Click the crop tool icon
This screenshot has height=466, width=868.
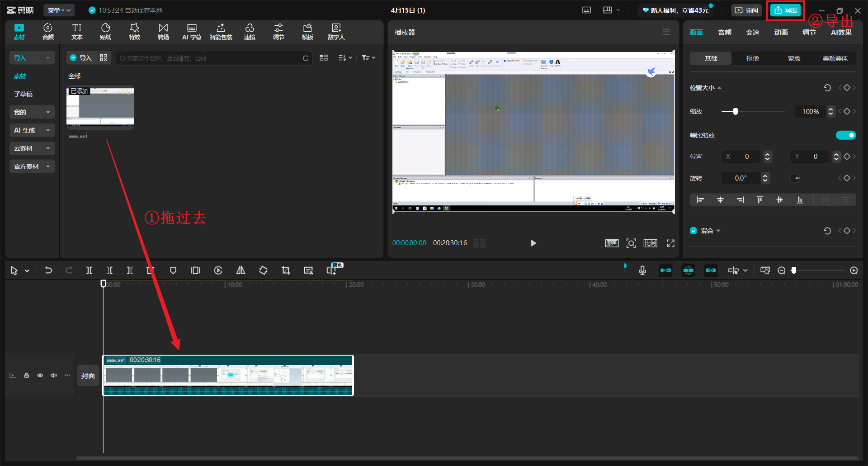[x=286, y=270]
